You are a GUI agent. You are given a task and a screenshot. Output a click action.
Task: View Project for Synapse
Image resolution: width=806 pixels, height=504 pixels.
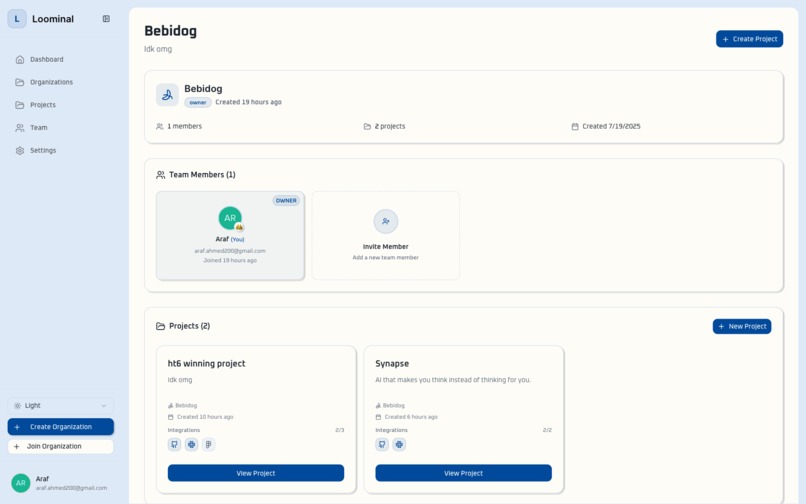pos(463,473)
